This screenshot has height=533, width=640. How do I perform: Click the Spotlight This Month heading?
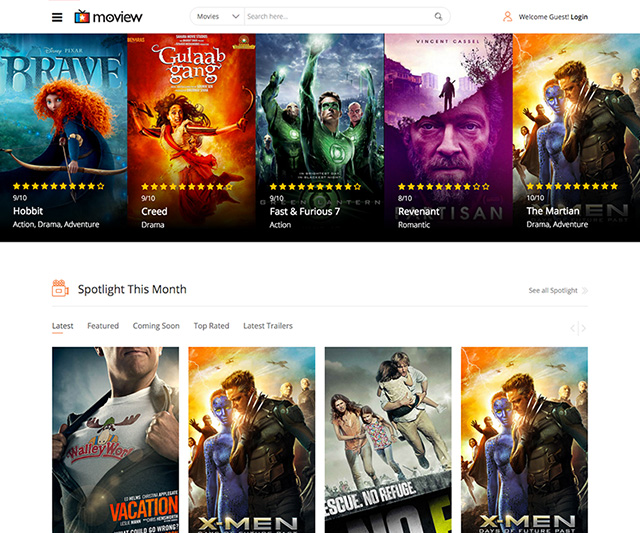point(132,289)
